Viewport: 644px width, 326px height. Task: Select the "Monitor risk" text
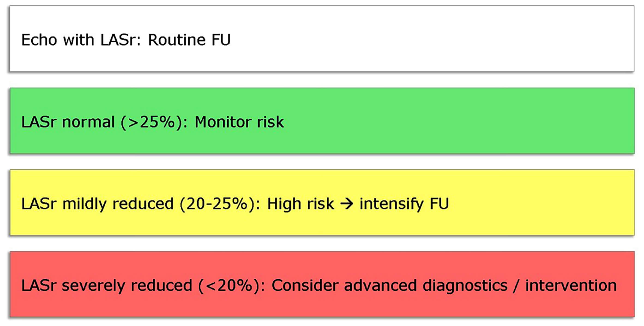pos(239,122)
